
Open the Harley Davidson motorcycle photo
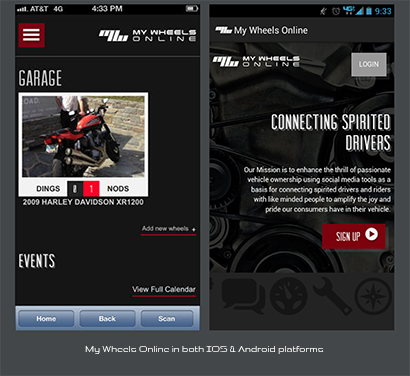(83, 136)
